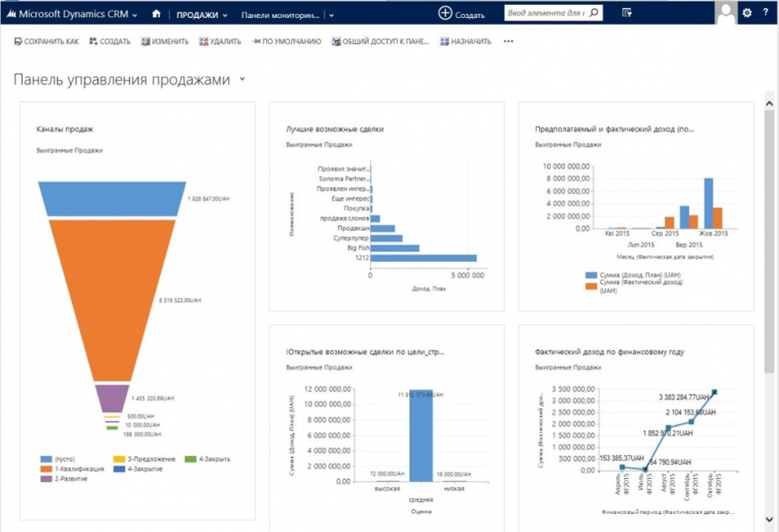Click the user profile avatar
This screenshot has width=779, height=532.
point(725,13)
